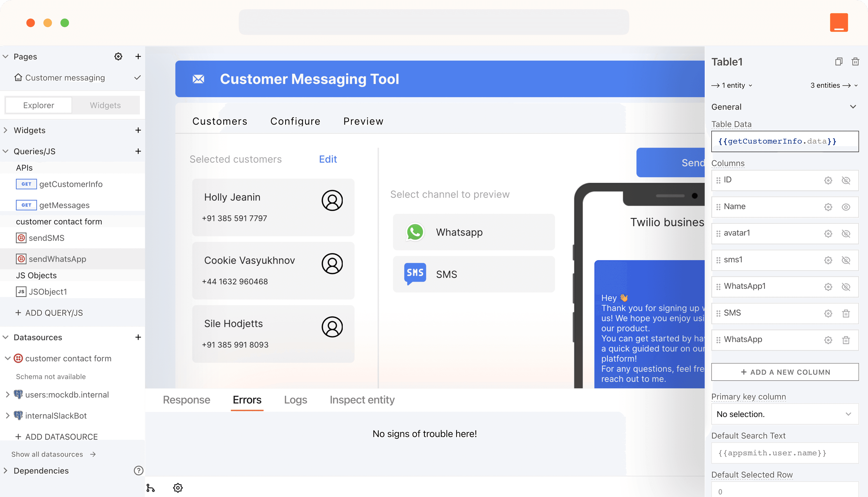Click Edit next to Selected customers

point(327,159)
